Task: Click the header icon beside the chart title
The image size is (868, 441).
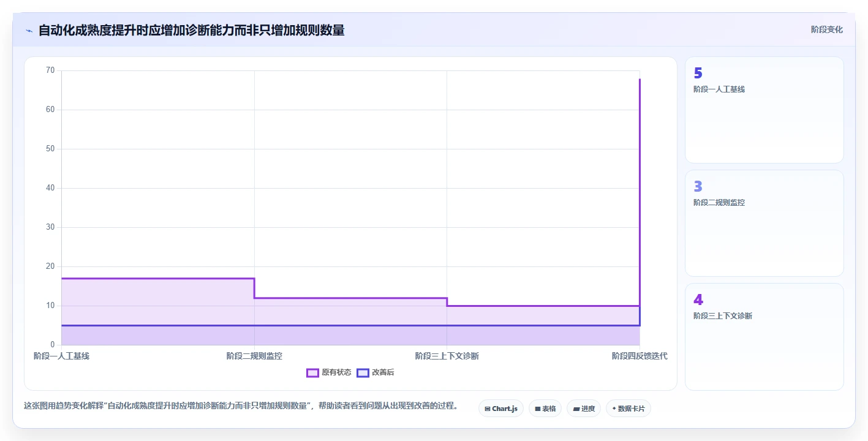Action: point(29,31)
